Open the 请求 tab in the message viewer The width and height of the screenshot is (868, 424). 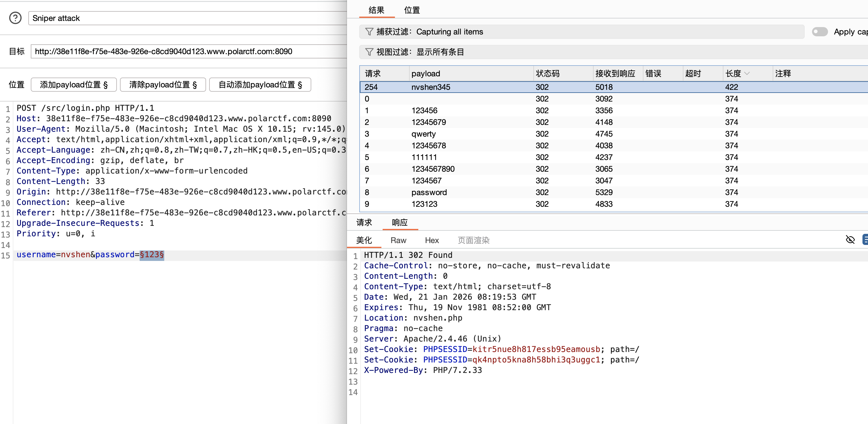(x=364, y=222)
